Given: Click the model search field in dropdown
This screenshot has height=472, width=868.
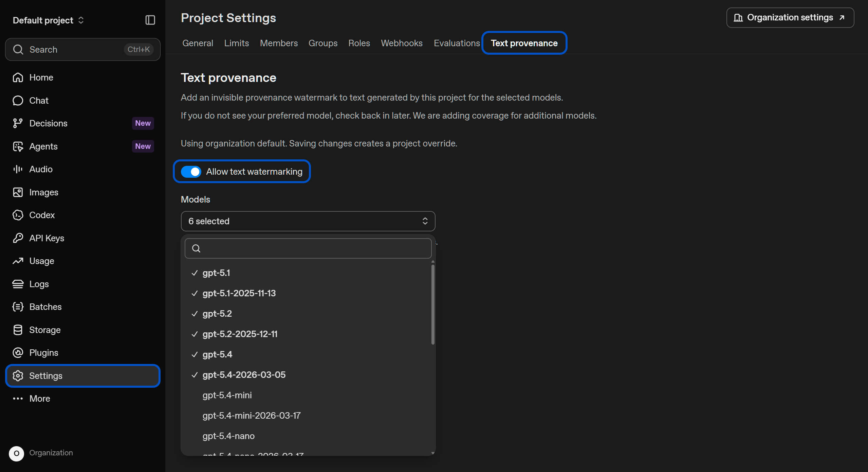Looking at the screenshot, I should coord(308,248).
